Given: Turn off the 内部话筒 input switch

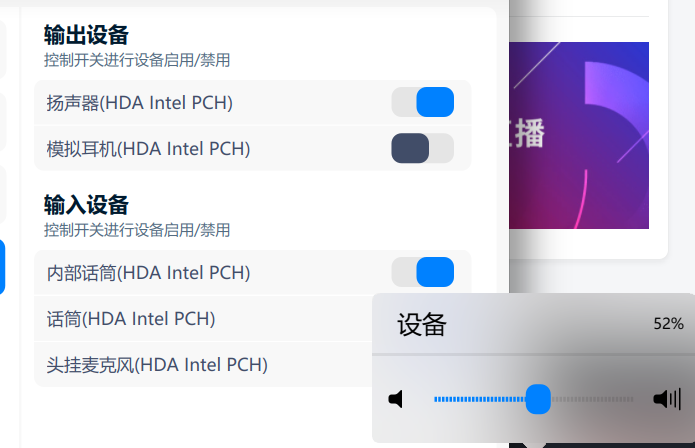Looking at the screenshot, I should click(x=422, y=272).
